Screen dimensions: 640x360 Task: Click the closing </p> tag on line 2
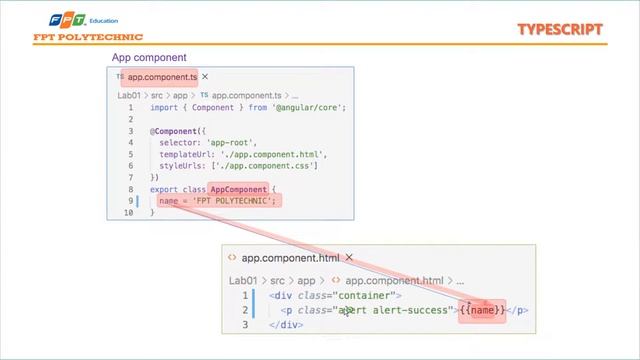point(517,310)
